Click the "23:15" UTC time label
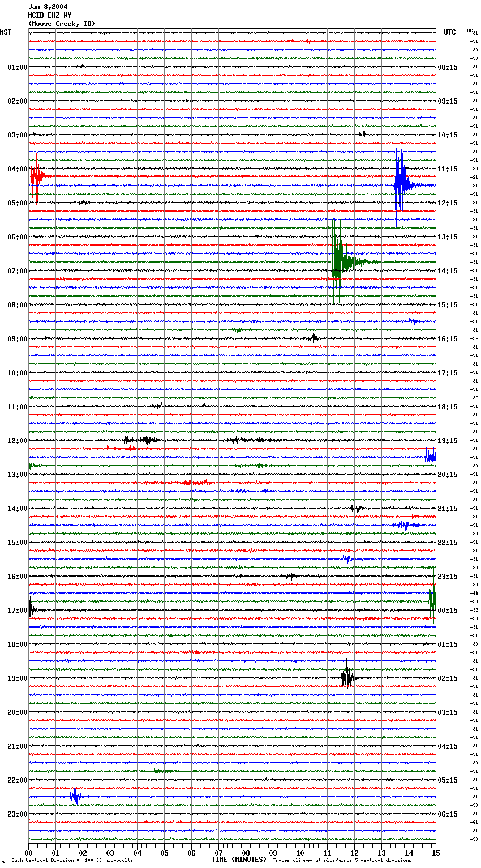Viewport: 481px width, 868px height. tap(448, 577)
